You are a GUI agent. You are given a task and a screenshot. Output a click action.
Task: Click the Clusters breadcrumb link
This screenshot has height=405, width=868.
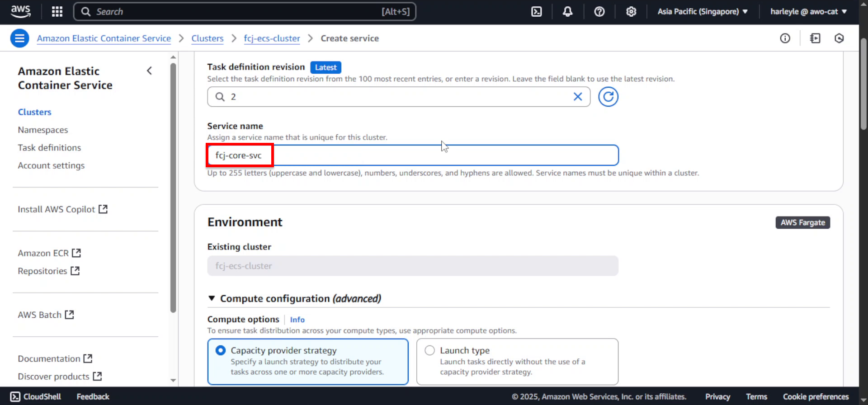point(208,38)
